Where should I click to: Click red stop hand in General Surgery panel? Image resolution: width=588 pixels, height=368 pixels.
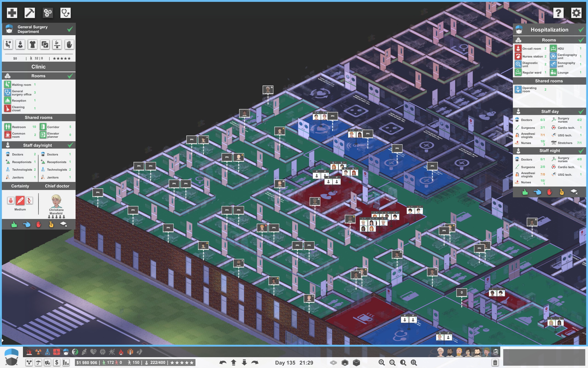click(38, 224)
